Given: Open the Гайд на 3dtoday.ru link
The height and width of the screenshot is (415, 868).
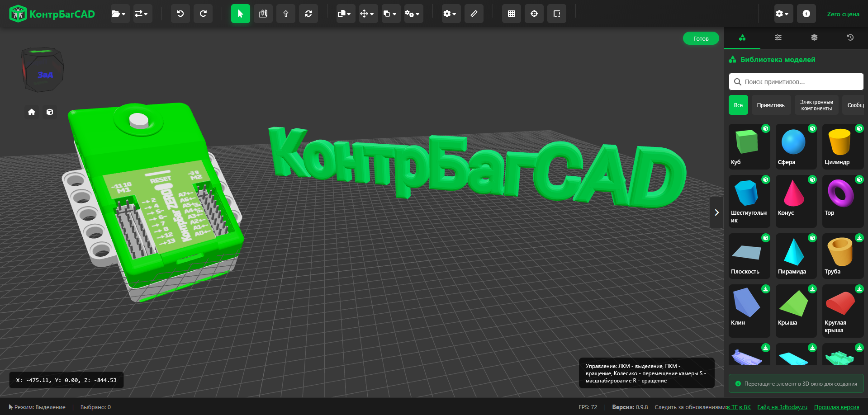Looking at the screenshot, I should click(782, 407).
